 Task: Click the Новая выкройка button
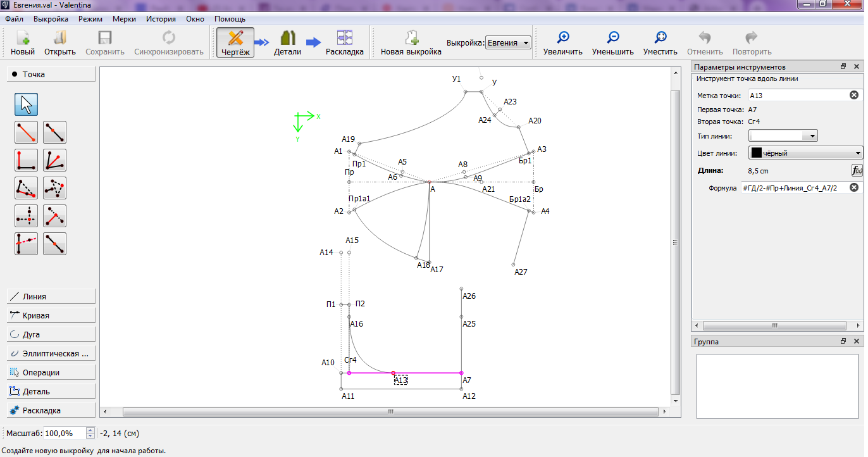point(411,43)
